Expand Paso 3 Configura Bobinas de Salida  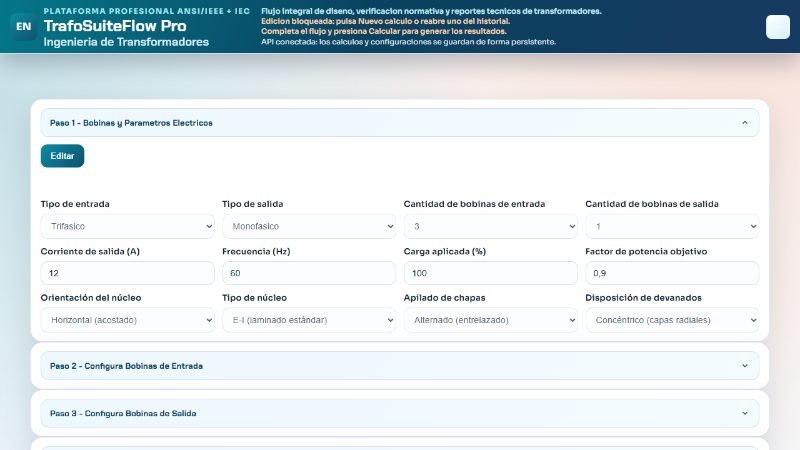tap(399, 413)
